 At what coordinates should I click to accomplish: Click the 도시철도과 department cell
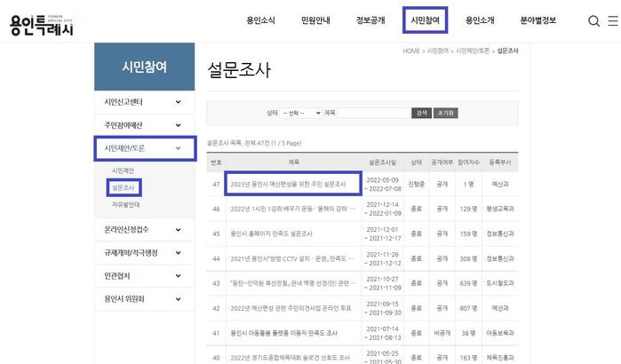[500, 283]
